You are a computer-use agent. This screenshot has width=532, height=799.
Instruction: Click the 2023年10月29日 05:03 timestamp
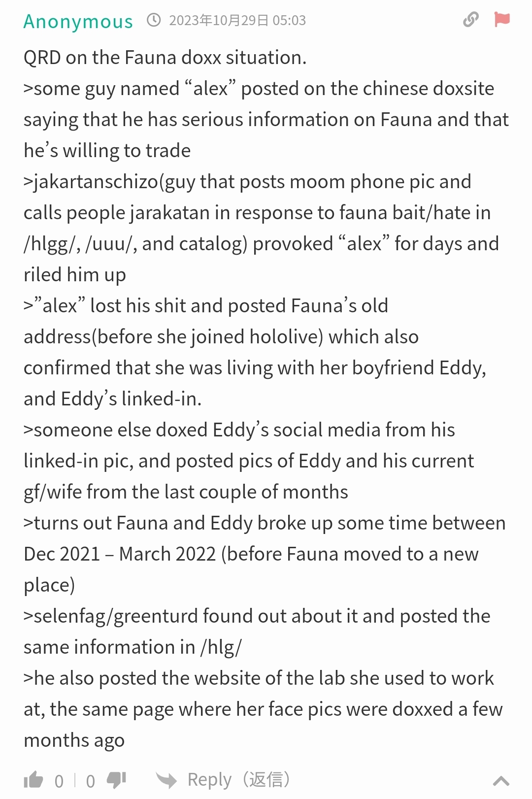(x=237, y=20)
